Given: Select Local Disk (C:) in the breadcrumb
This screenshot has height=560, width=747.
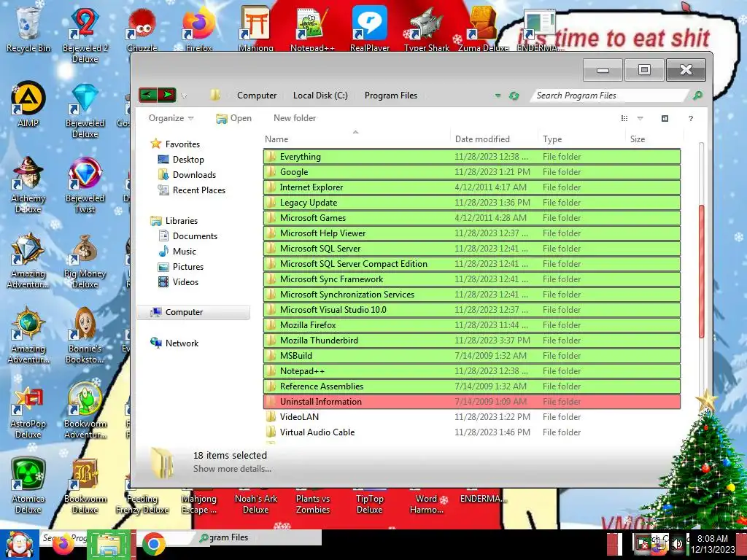Looking at the screenshot, I should pos(320,96).
